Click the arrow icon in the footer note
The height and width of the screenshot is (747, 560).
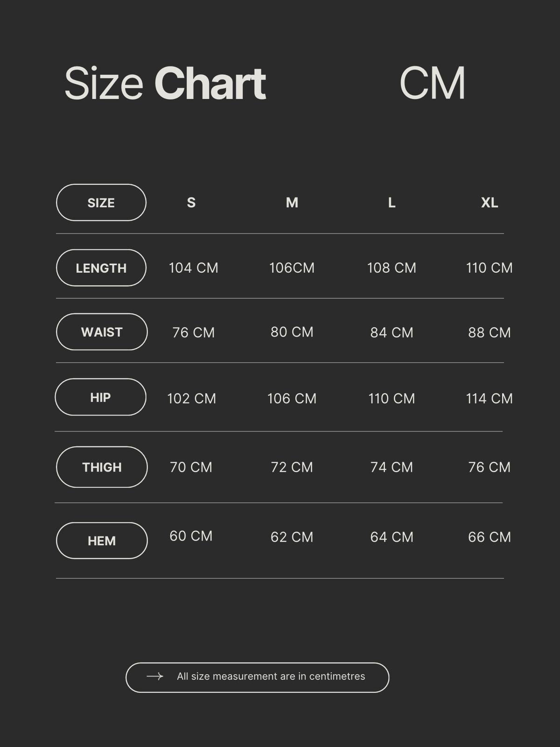tap(154, 676)
